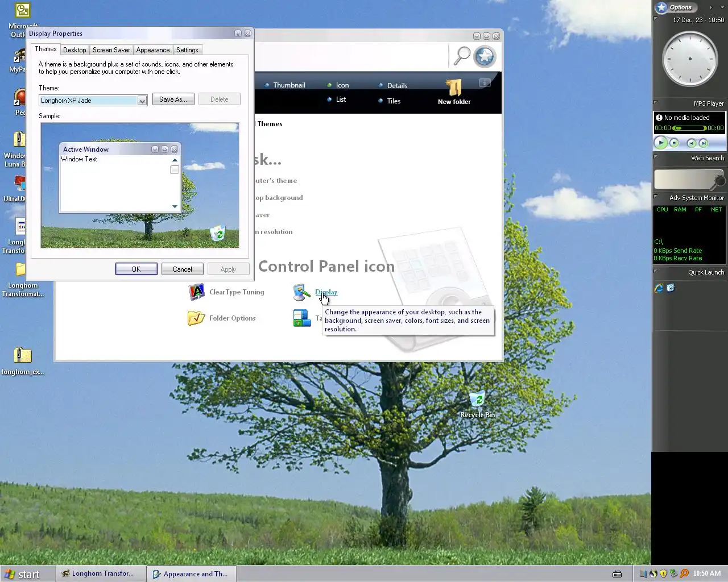Collapse the Adv System Monitor panel triangle
The image size is (728, 582).
[x=656, y=197]
